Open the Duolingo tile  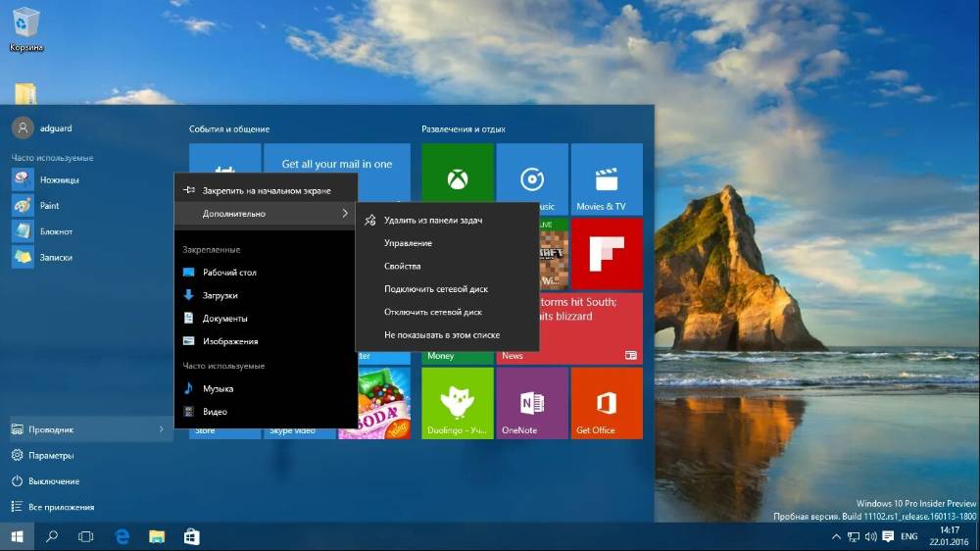click(458, 402)
